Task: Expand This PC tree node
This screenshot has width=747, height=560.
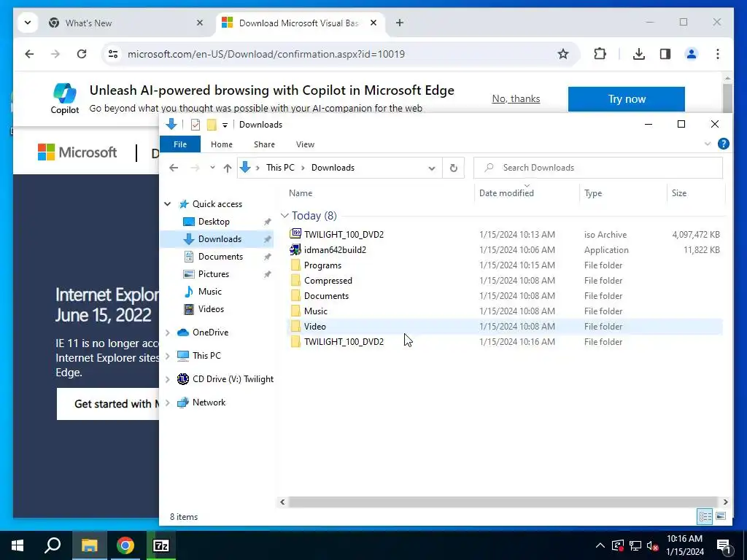Action: pos(168,356)
